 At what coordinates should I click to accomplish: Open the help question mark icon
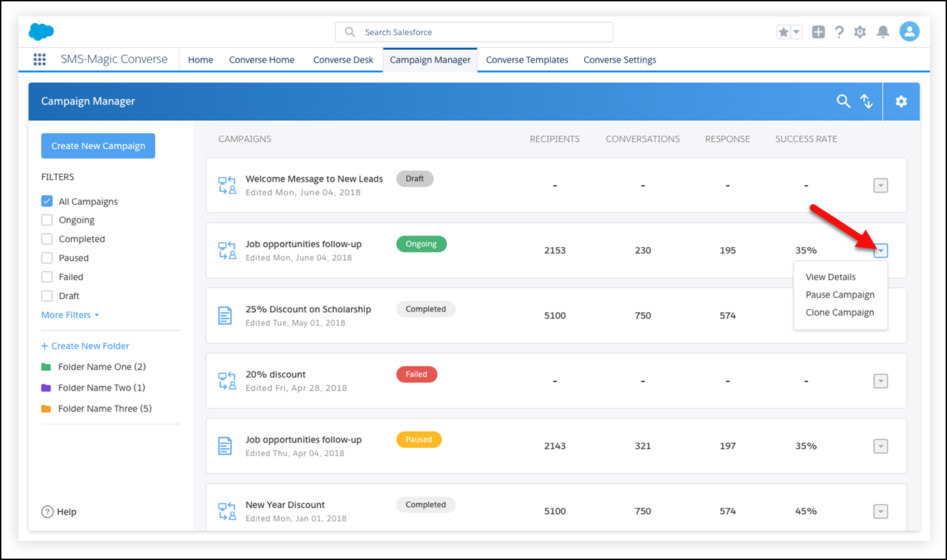pyautogui.click(x=839, y=32)
